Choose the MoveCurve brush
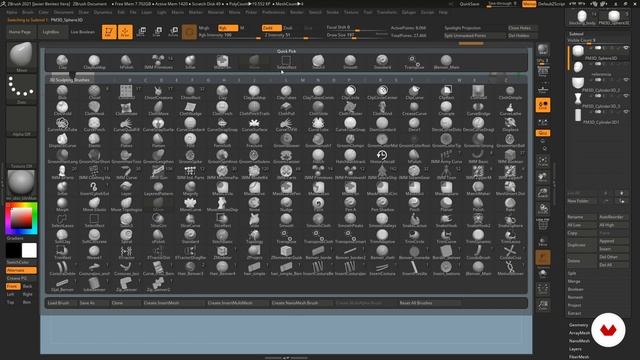 tap(190, 204)
